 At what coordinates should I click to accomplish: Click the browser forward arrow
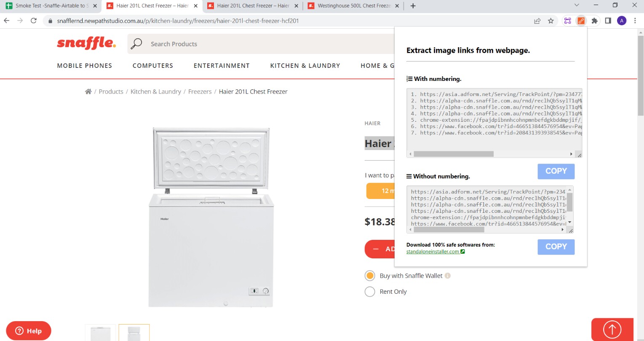pos(20,21)
